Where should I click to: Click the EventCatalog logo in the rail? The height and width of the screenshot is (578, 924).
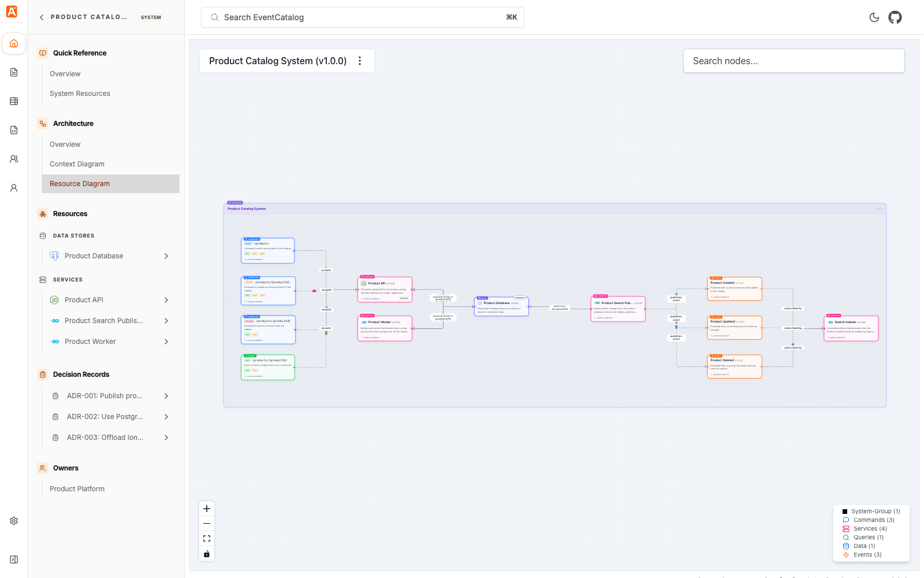[12, 11]
